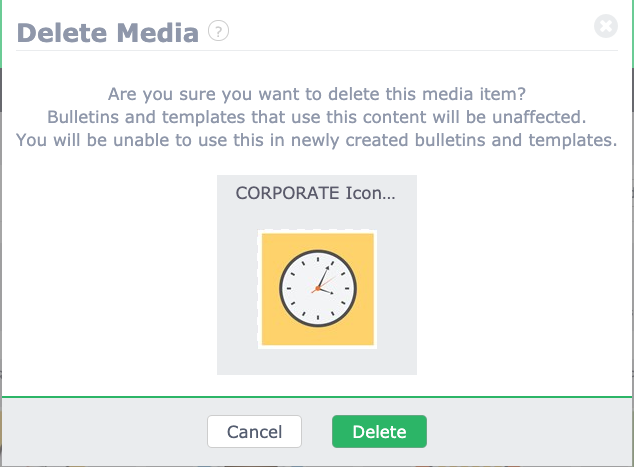Click the word 'Media' in the heading
Image resolution: width=634 pixels, height=467 pixels.
(x=158, y=33)
